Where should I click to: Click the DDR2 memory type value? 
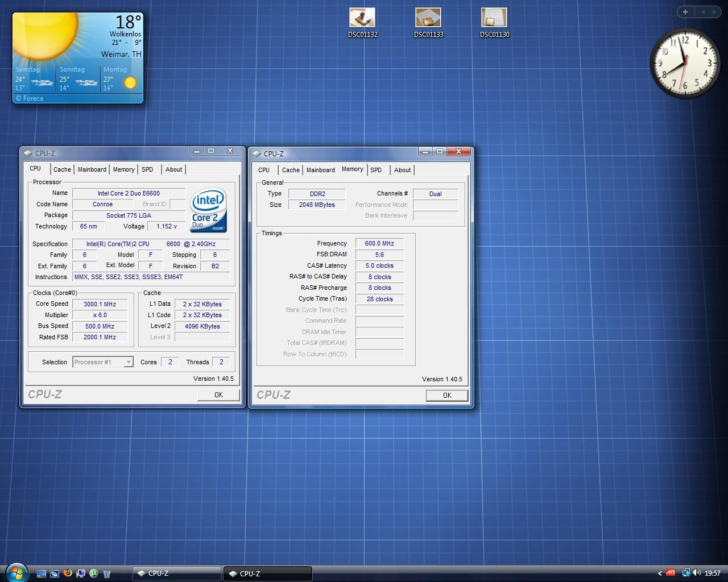[x=317, y=194]
